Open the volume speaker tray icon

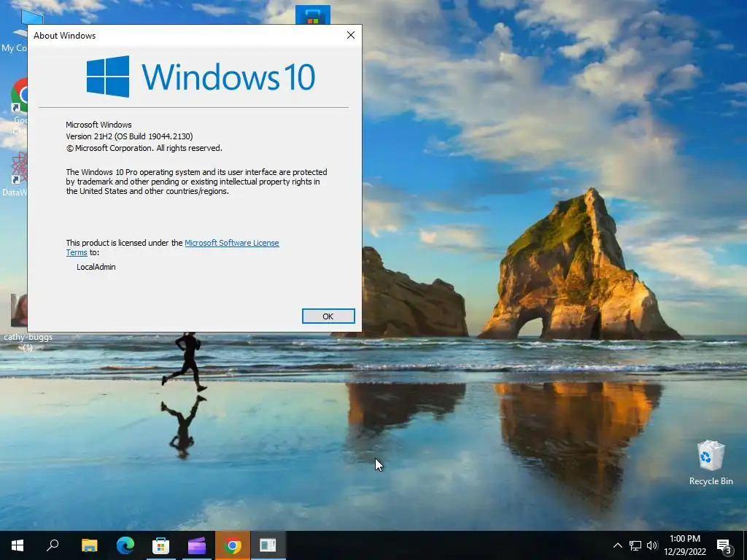point(652,545)
